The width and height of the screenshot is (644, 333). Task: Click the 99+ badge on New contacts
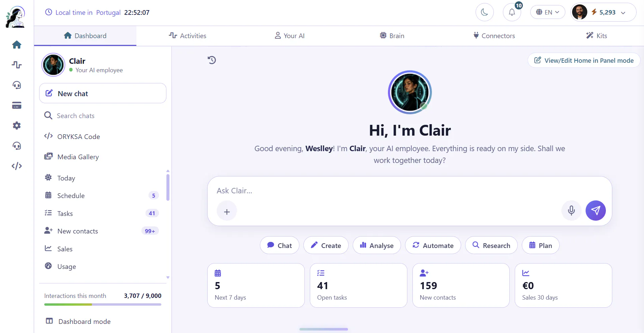150,231
